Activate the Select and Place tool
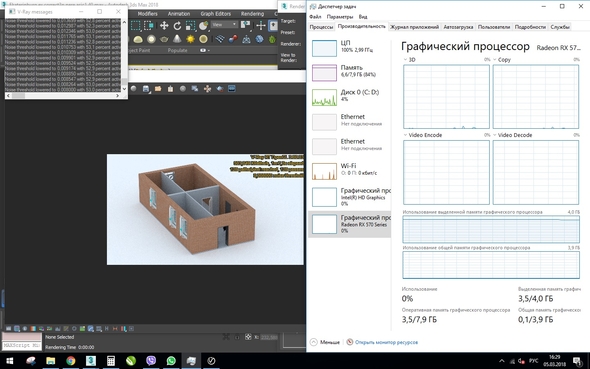Image resolution: width=590 pixels, height=369 pixels. tap(203, 26)
